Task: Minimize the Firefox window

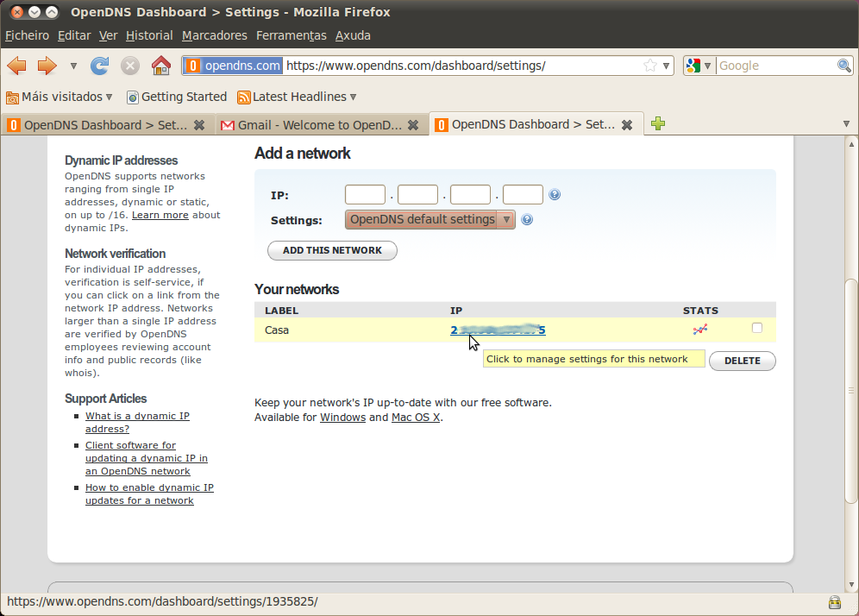Action: (34, 11)
